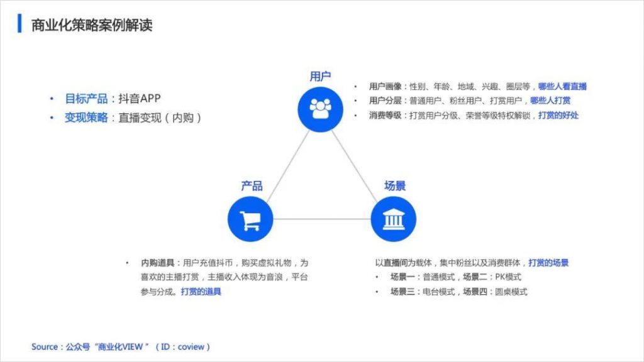Screen dimensions: 644x362
Task: Select the slide title 商业化策略案例解读
Action: click(92, 25)
